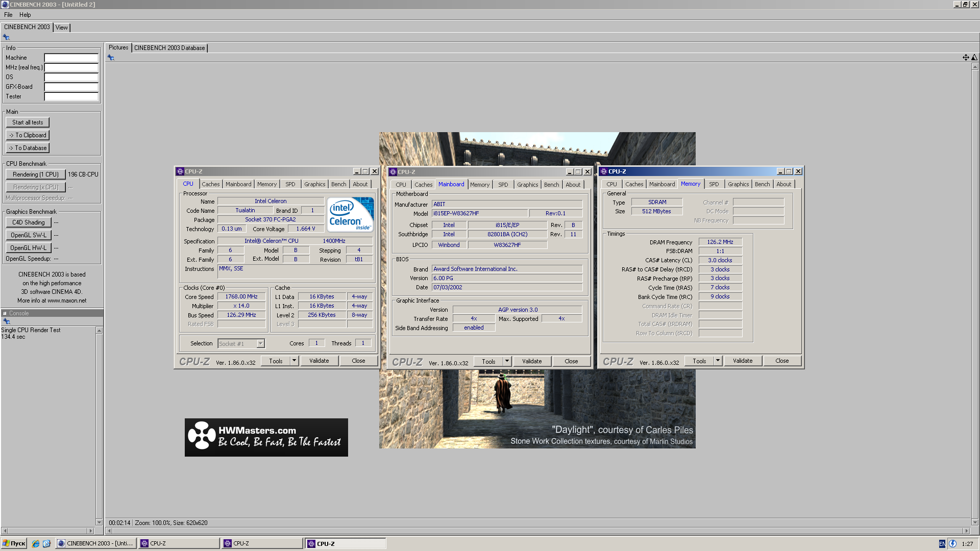The image size is (980, 551).
Task: Click the second quick launch icon
Action: click(x=46, y=544)
